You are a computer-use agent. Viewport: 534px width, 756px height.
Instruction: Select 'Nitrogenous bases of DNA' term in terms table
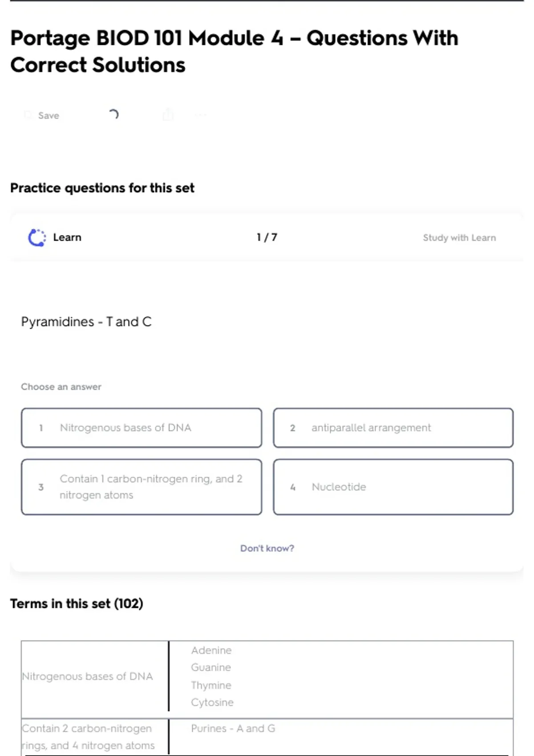point(88,676)
